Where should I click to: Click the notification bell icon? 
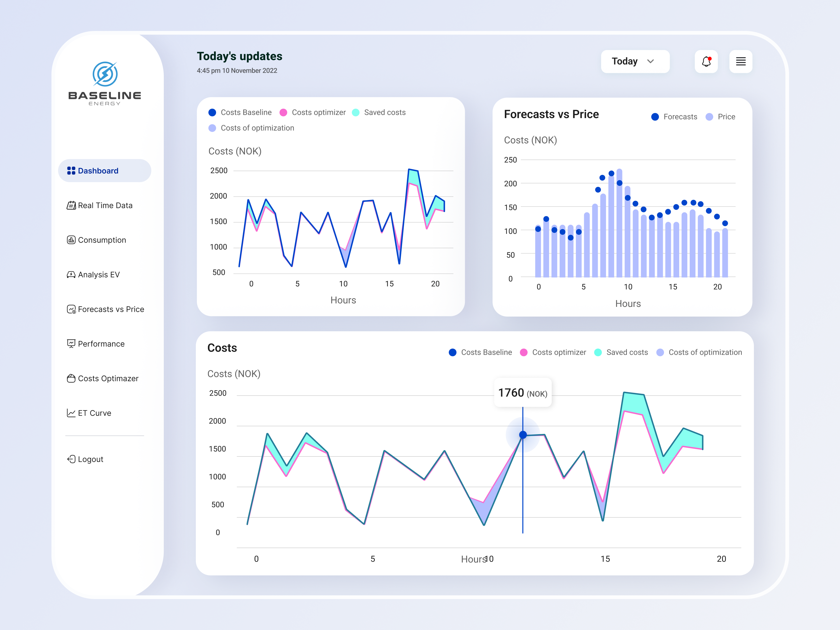pyautogui.click(x=706, y=61)
